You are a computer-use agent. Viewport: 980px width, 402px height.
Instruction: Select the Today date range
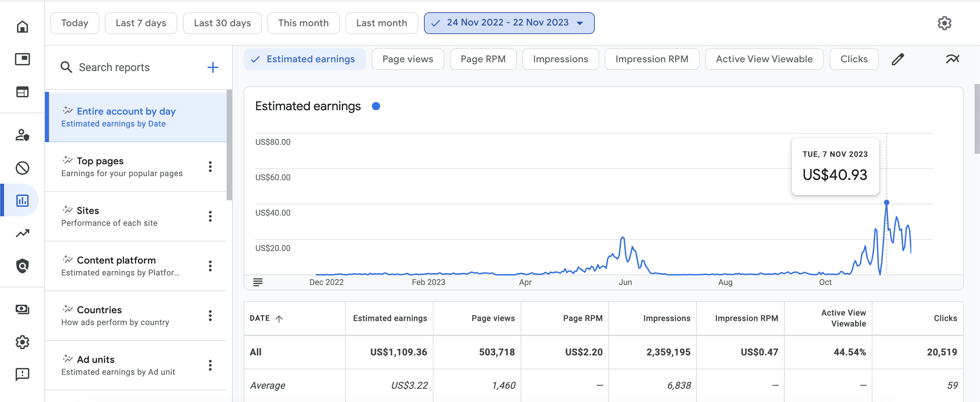click(75, 23)
